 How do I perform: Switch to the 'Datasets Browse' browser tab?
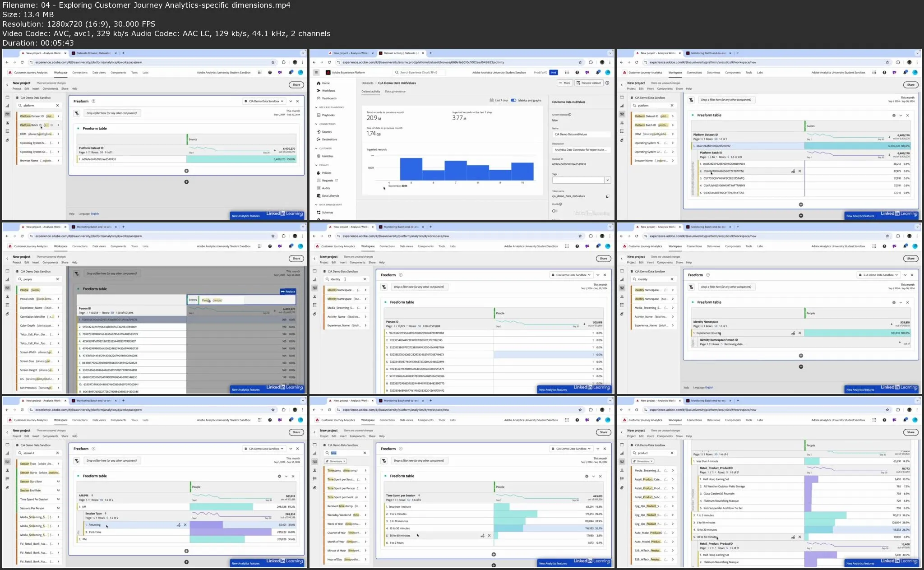[x=94, y=53]
